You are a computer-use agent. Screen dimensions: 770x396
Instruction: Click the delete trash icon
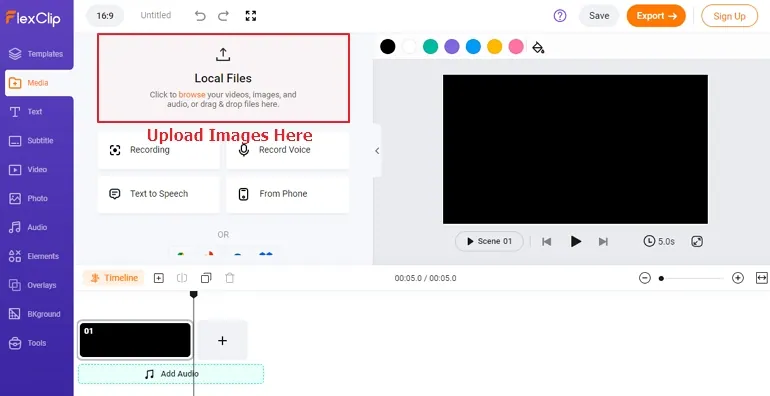[229, 278]
